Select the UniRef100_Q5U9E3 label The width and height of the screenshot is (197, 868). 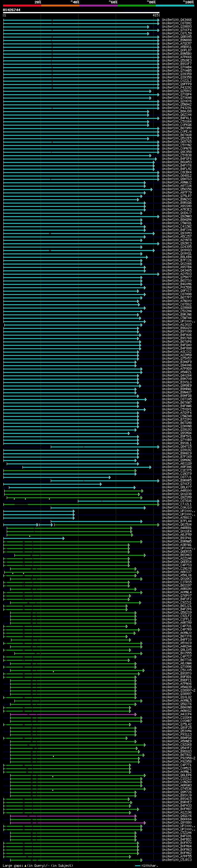[177, 60]
